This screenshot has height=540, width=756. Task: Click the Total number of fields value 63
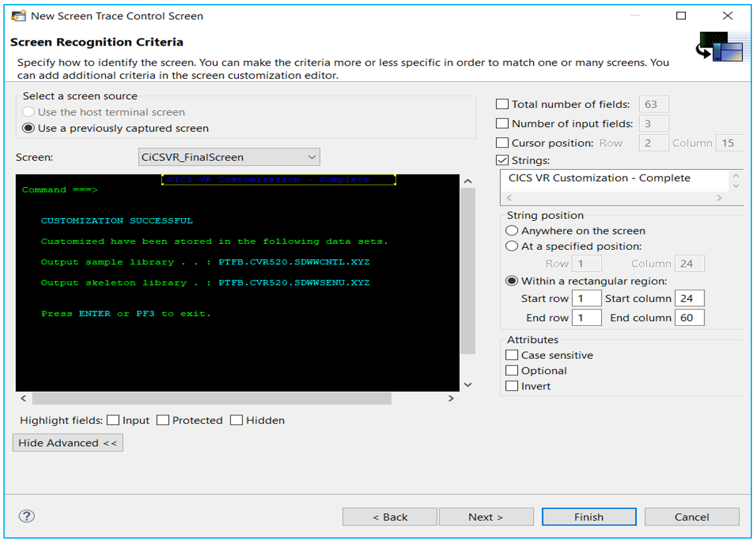(653, 104)
